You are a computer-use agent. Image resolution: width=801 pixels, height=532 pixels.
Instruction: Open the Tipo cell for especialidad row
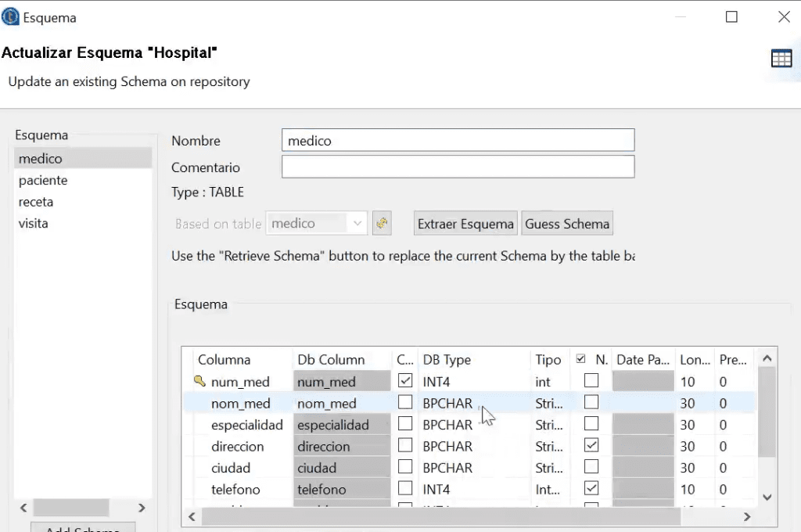click(x=549, y=425)
